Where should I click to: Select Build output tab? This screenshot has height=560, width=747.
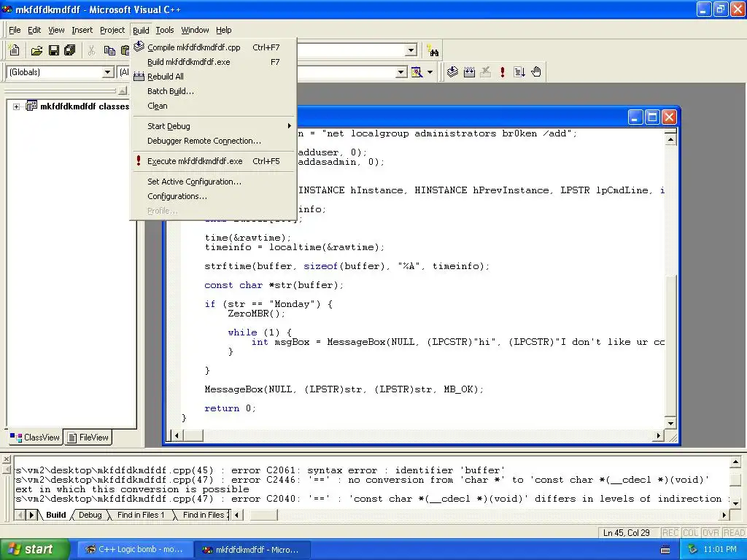(55, 515)
